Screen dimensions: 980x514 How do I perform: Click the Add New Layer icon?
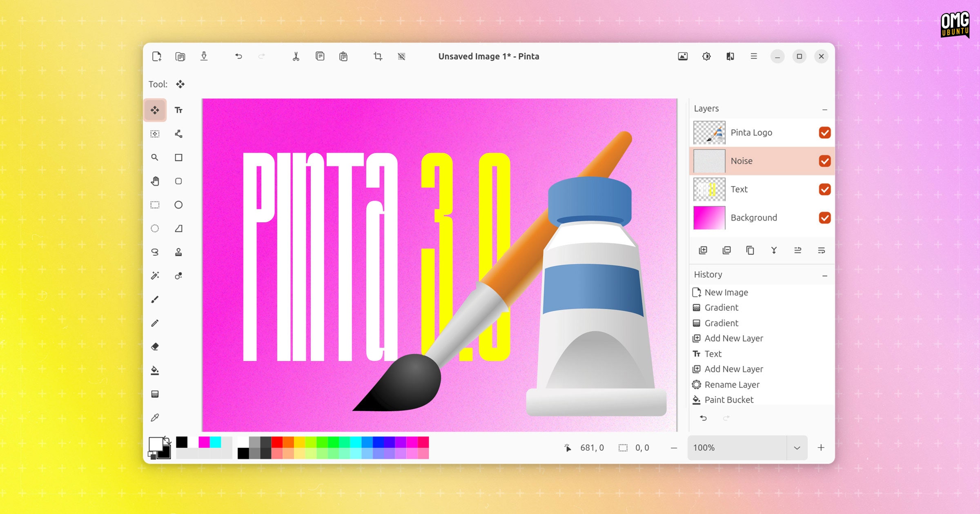[703, 250]
